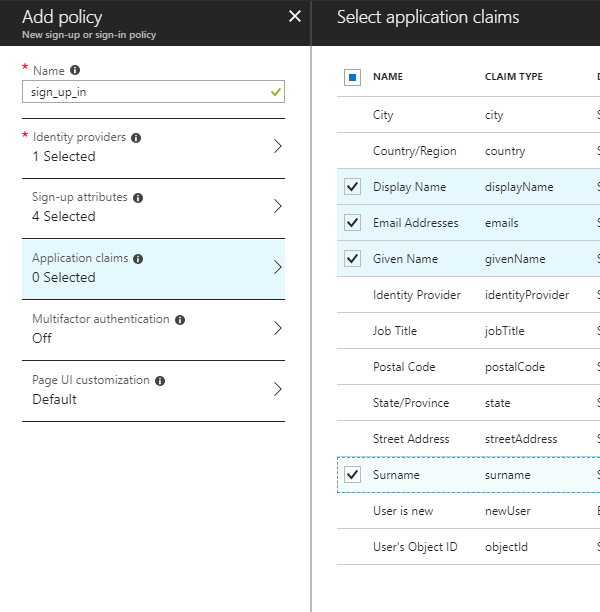This screenshot has width=600, height=612.
Task: Sort claims by NAME column header
Action: [x=388, y=77]
